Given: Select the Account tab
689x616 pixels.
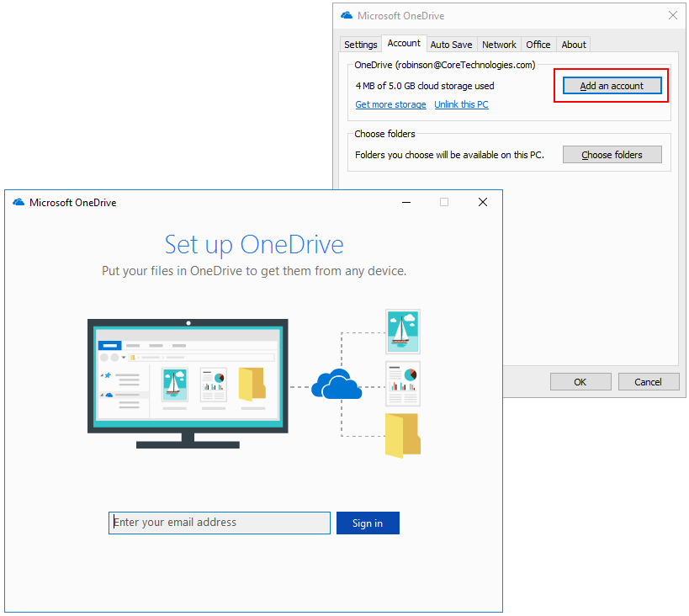Looking at the screenshot, I should [x=404, y=43].
